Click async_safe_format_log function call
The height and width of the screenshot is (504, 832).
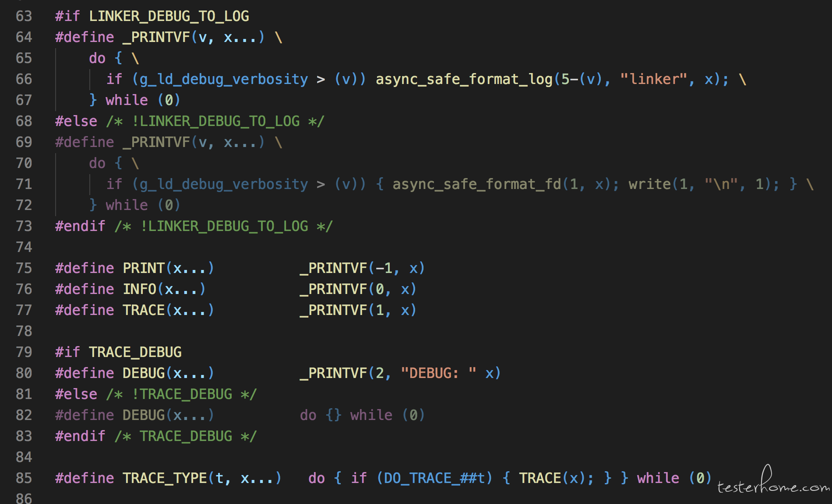(464, 79)
